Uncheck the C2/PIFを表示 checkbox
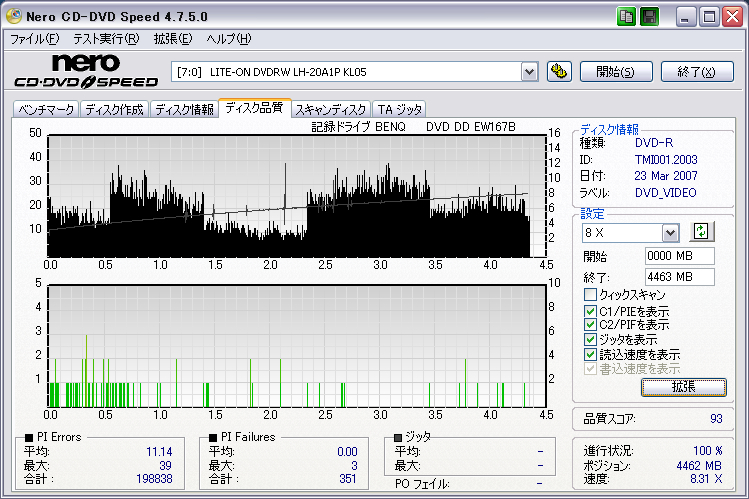 tap(590, 325)
